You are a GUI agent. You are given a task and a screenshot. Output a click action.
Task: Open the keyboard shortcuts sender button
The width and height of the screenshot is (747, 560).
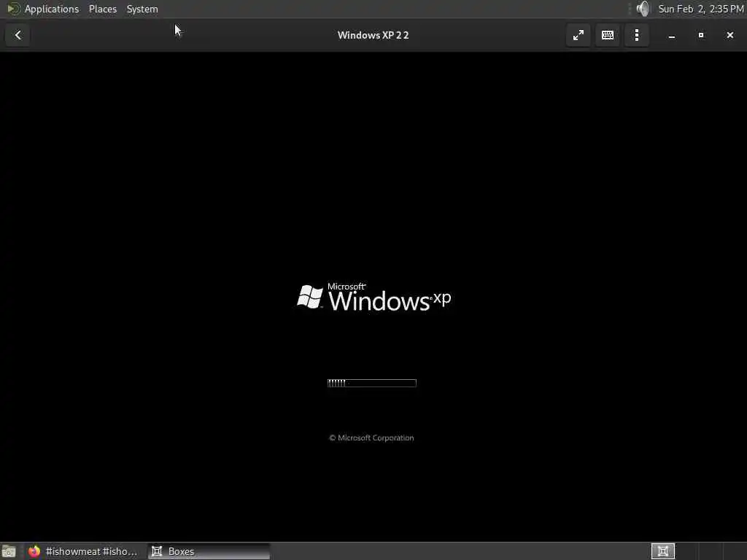[x=608, y=35]
